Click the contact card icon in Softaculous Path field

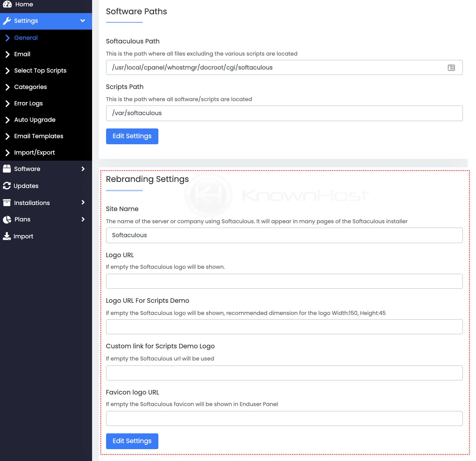coord(451,68)
